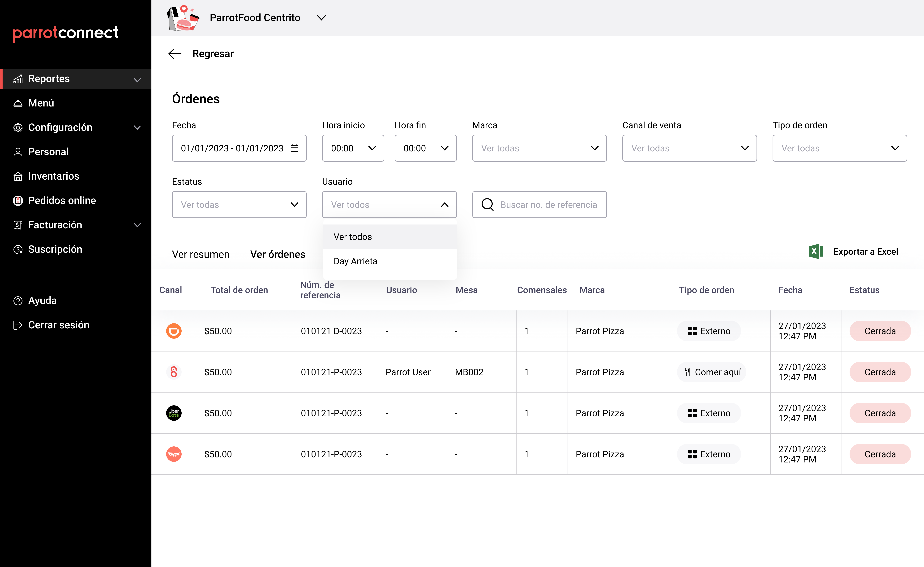Open the Tipo de orden dropdown
The image size is (924, 567).
pos(840,148)
